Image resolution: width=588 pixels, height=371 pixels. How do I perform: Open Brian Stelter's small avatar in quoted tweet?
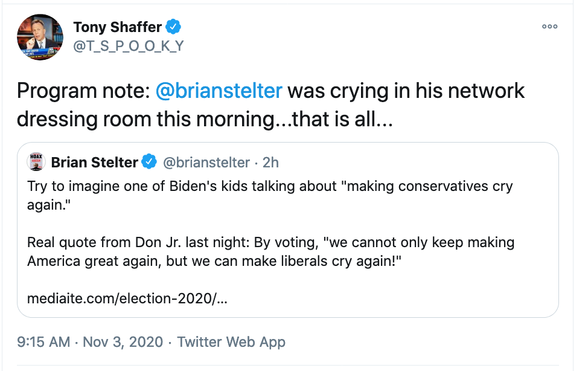(x=36, y=162)
